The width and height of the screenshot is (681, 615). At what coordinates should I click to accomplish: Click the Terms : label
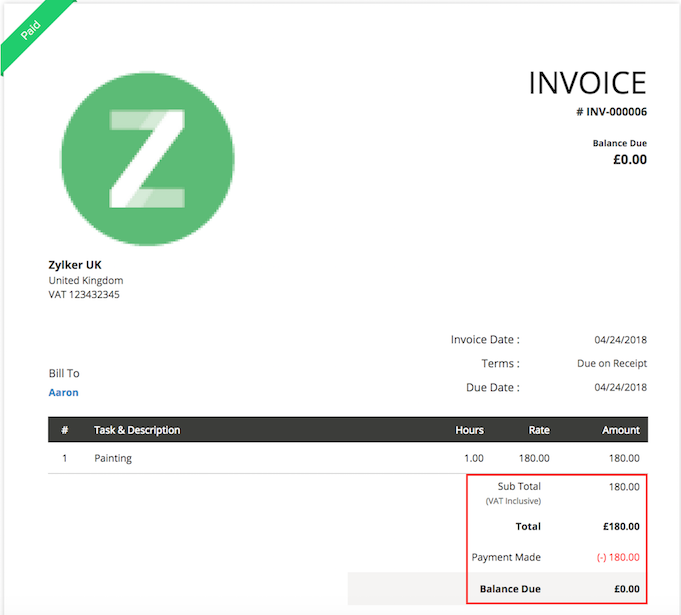click(500, 363)
